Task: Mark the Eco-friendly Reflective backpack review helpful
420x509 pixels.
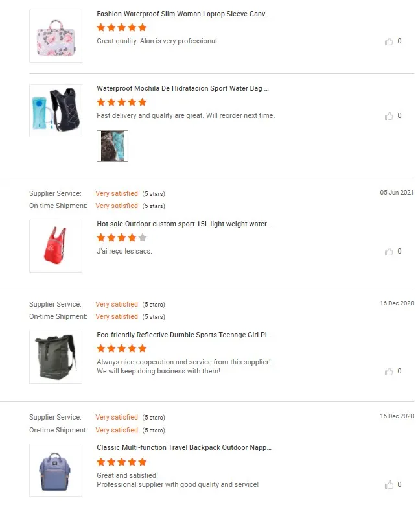Action: point(389,372)
